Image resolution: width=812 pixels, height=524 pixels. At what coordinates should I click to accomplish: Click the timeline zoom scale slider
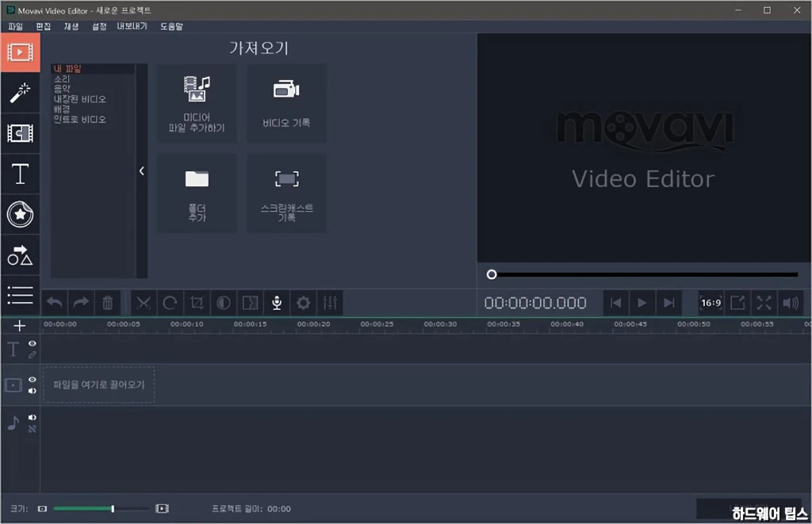tap(101, 509)
